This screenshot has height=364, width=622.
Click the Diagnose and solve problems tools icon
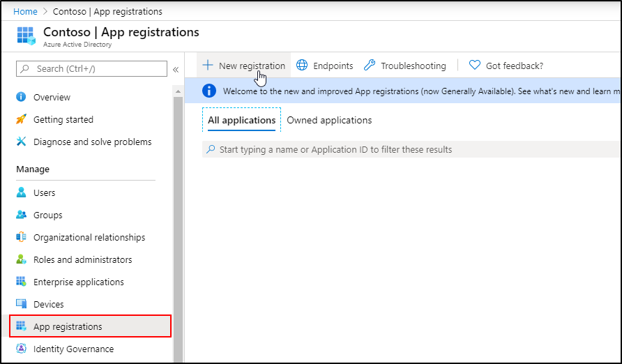[x=21, y=141]
